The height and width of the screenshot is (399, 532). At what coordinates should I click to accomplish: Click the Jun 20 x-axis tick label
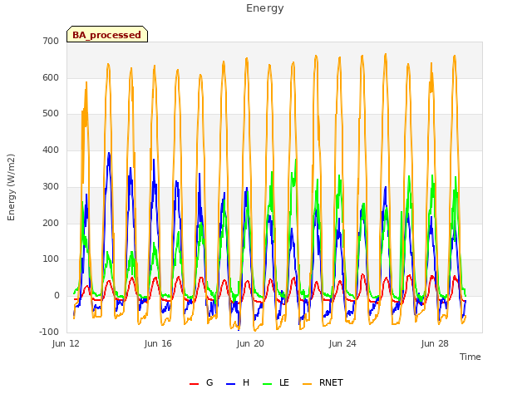tap(250, 343)
